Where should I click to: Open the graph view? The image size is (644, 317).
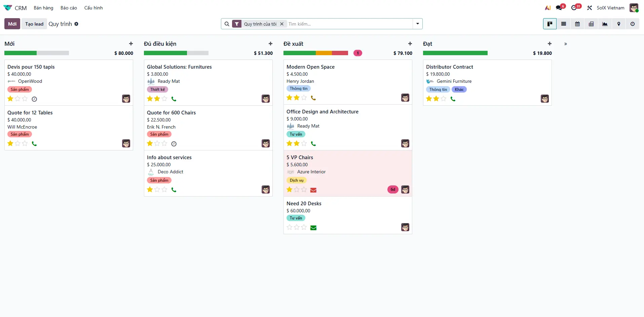pyautogui.click(x=605, y=24)
